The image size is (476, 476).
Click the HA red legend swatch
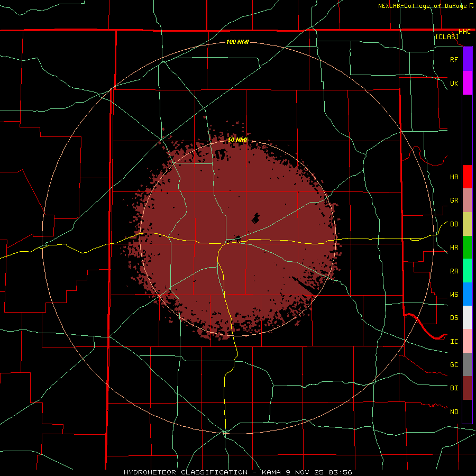point(467,177)
